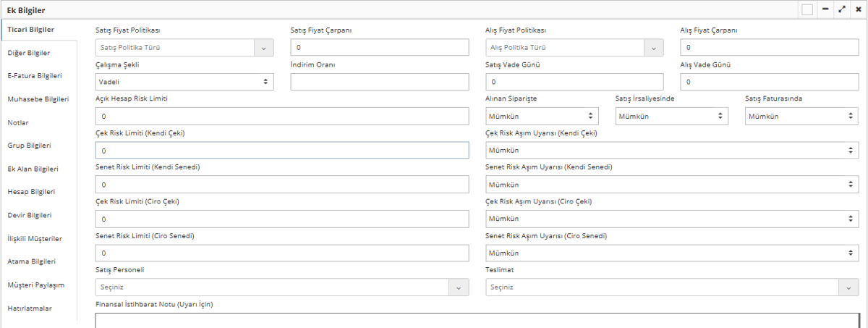868x328 pixels.
Task: Tick the checkbox in the Ek Bilgiler header
Action: click(807, 9)
